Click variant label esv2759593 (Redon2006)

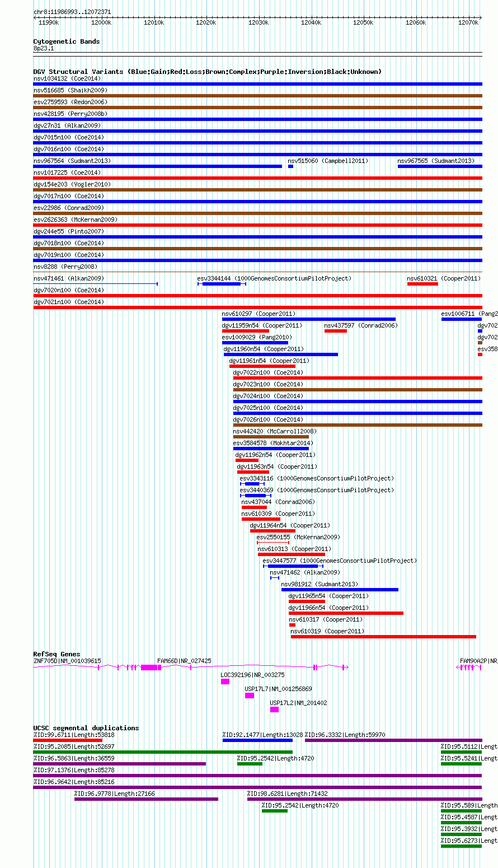click(71, 102)
